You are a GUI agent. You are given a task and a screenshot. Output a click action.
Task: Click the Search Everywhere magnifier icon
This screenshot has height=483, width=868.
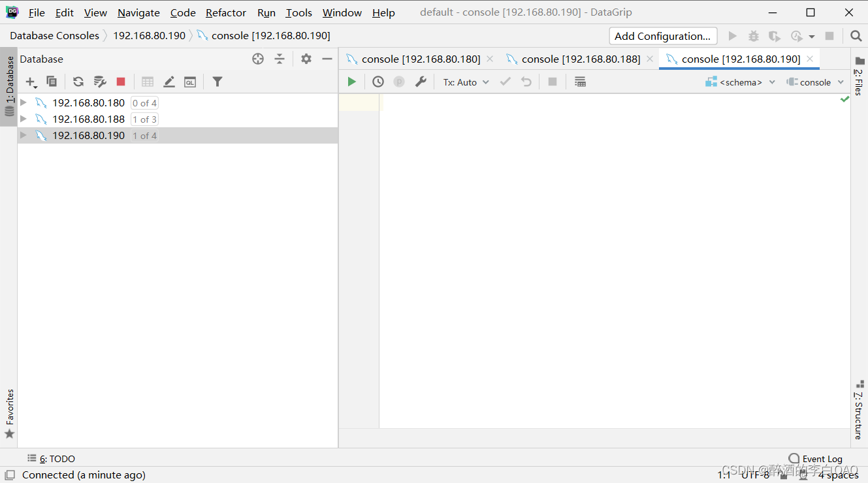click(856, 35)
